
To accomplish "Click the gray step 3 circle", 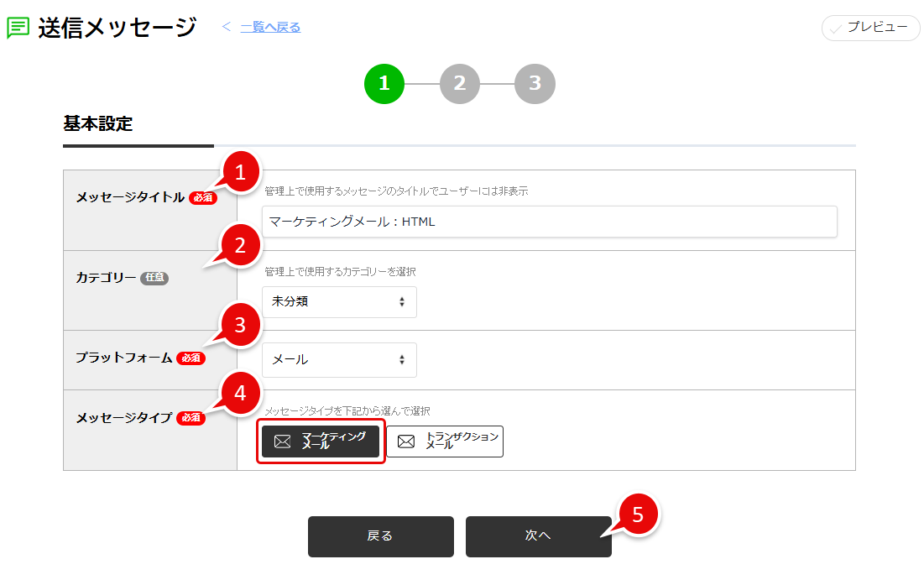I will (535, 84).
